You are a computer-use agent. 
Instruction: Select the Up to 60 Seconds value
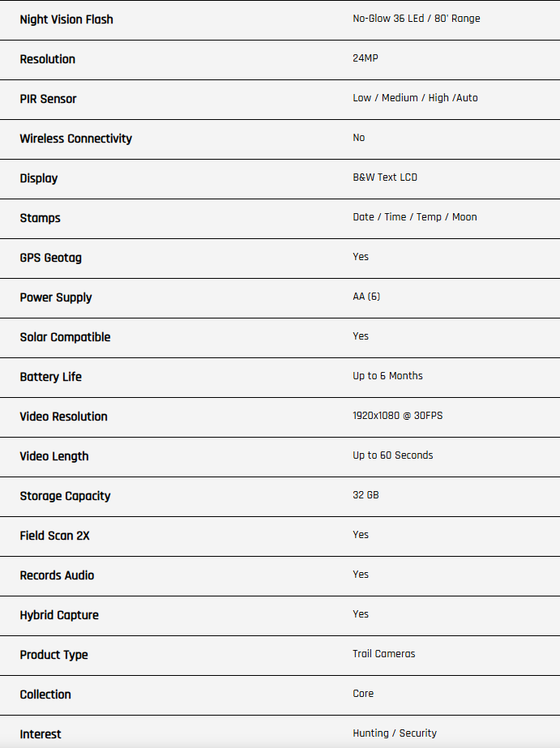pos(393,455)
